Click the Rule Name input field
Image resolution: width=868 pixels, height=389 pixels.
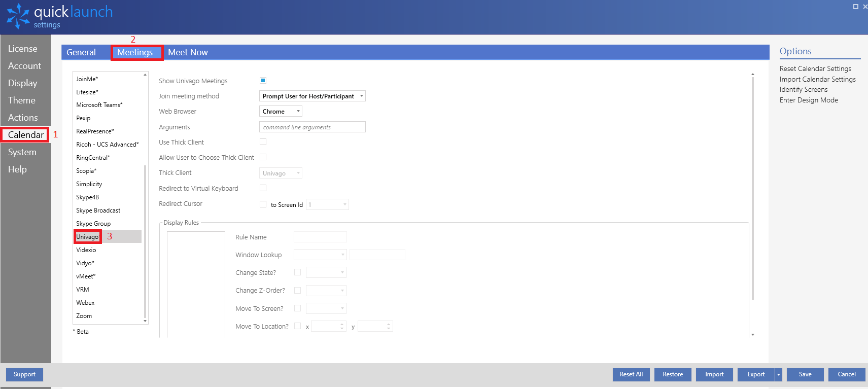(x=320, y=237)
